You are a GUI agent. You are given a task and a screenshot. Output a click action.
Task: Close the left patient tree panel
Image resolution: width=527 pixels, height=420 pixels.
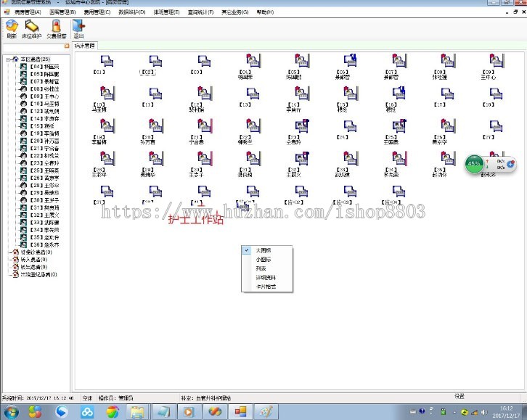pyautogui.click(x=67, y=46)
